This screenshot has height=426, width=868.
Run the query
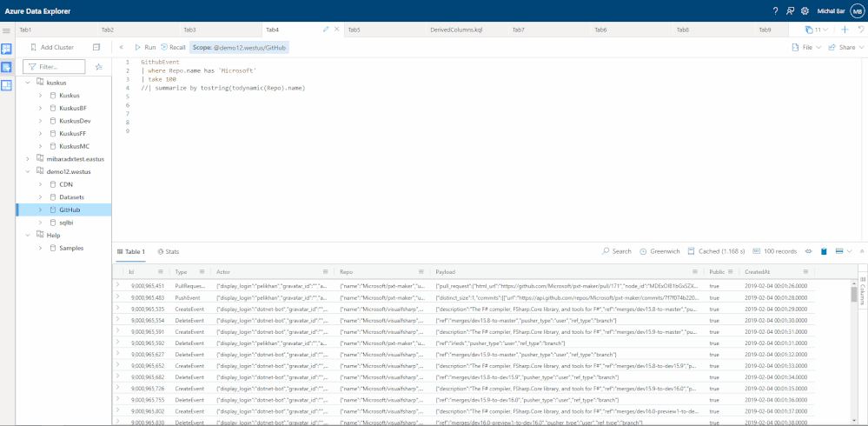[146, 48]
